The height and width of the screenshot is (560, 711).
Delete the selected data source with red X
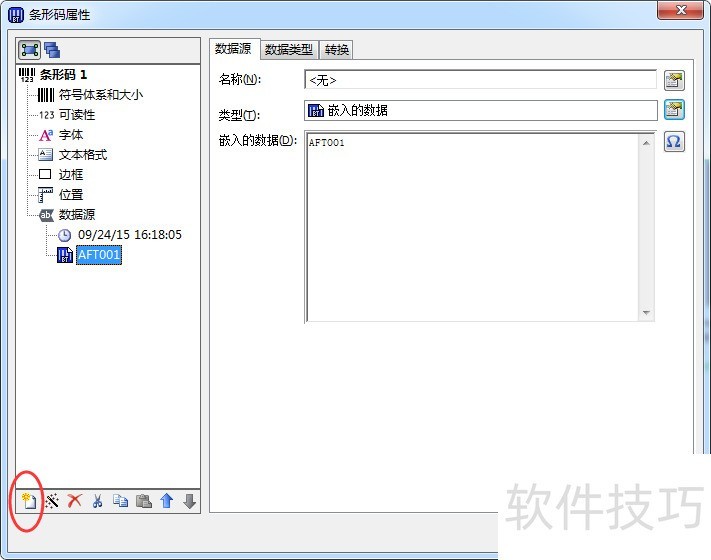(x=74, y=501)
